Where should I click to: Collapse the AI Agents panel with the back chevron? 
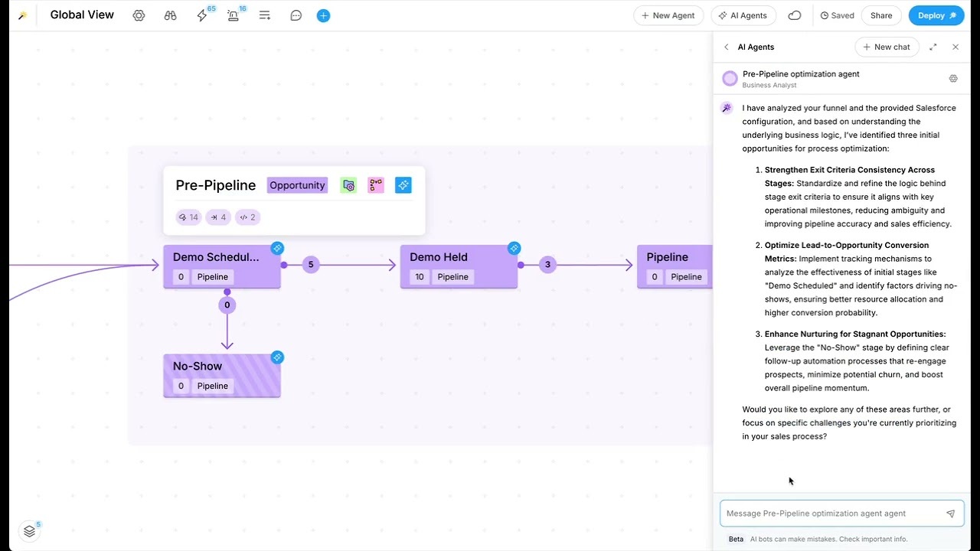click(726, 47)
